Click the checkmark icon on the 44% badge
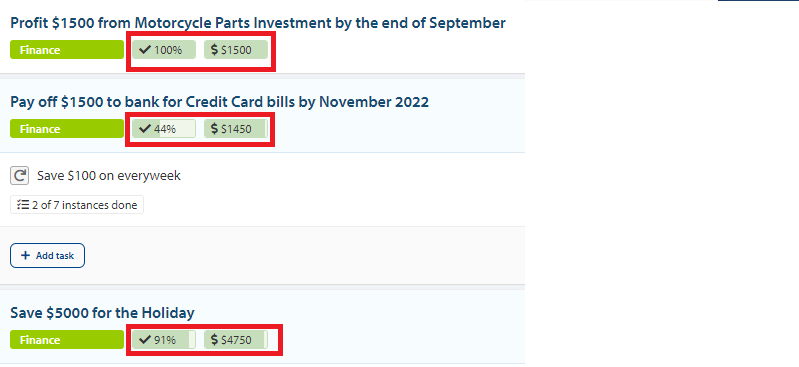Viewport: 799px width, 367px height. click(x=145, y=129)
